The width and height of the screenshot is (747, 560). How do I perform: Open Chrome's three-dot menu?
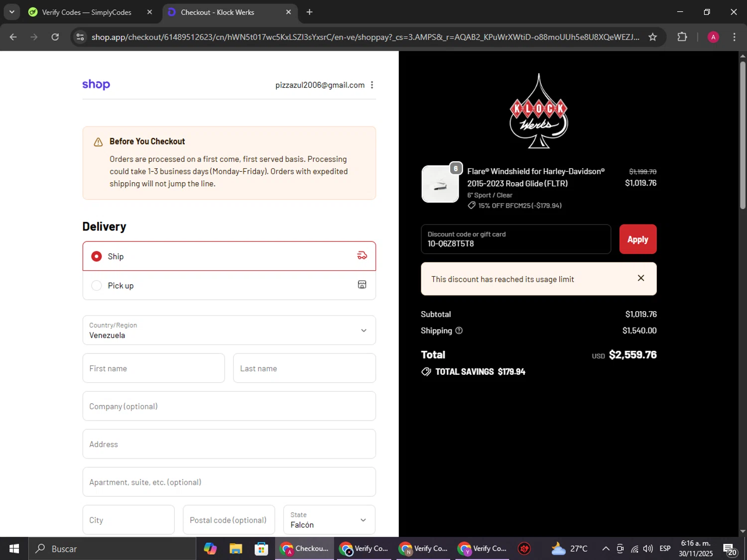point(734,37)
